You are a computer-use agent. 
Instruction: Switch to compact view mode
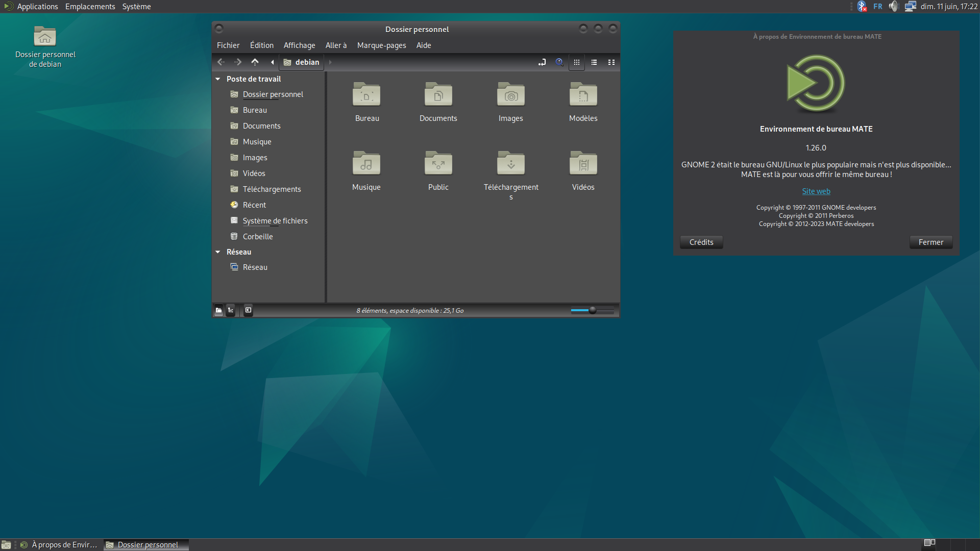point(611,62)
